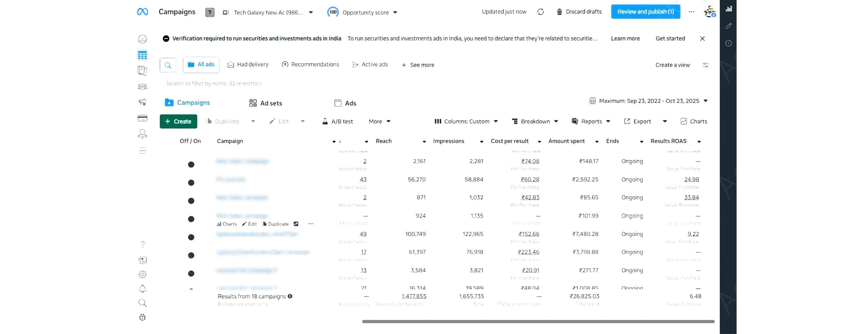This screenshot has height=334, width=868.
Task: Open the Audiences people icon in sidebar
Action: [x=143, y=87]
